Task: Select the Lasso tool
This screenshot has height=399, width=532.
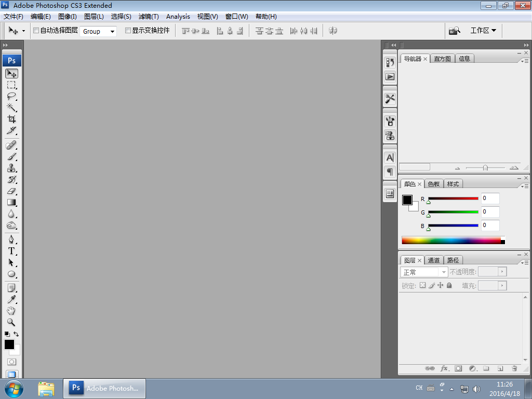Action: tap(11, 96)
